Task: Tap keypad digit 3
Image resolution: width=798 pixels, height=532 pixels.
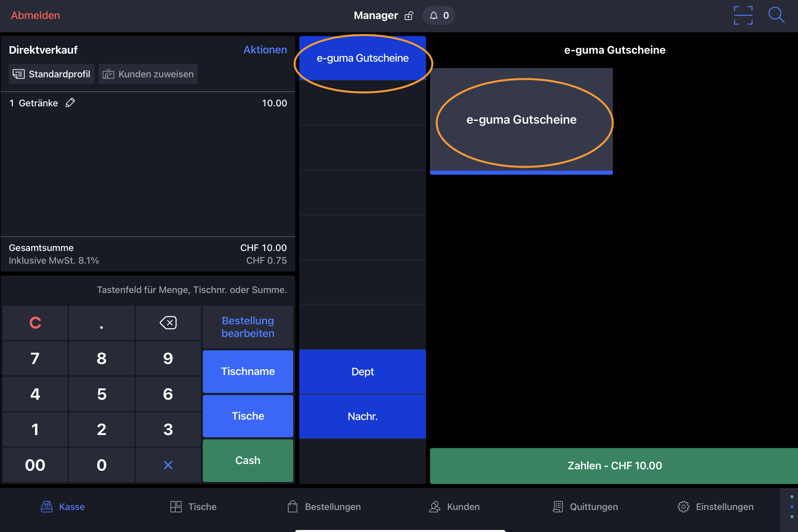Action: [x=168, y=429]
